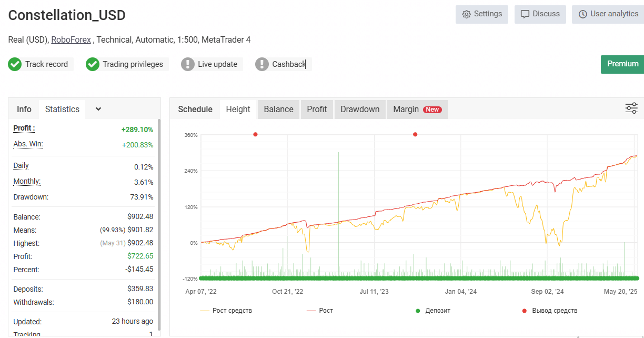Click the grey Cashback warning icon
The width and height of the screenshot is (644, 338).
tap(262, 64)
